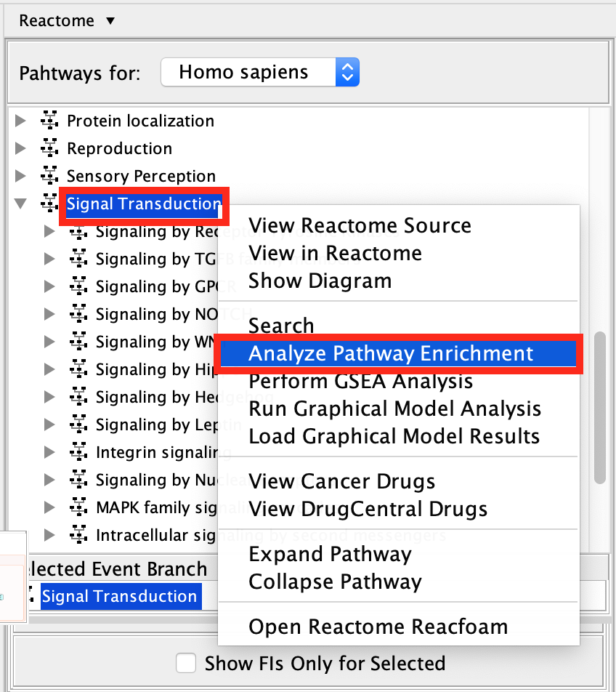Select View Cancer Drugs option
The width and height of the screenshot is (616, 692).
point(341,481)
